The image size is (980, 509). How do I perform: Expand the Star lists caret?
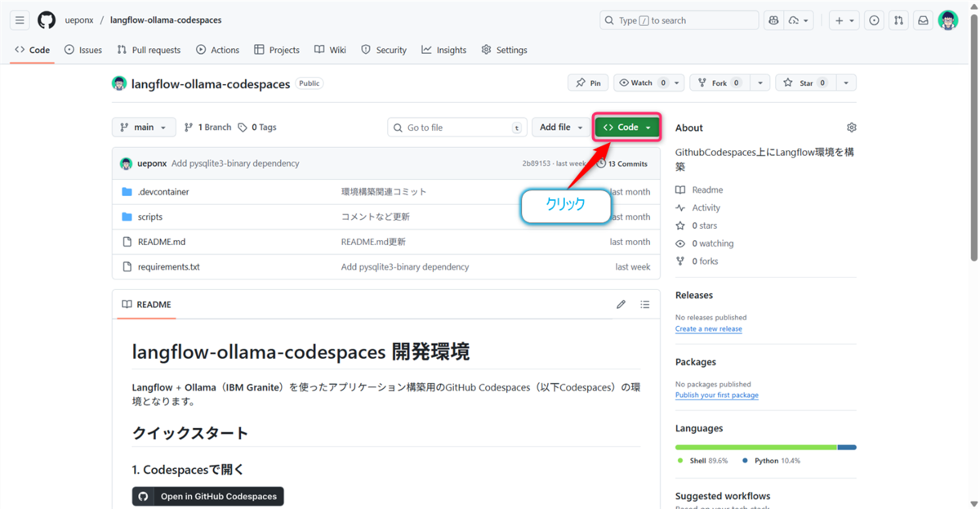pos(846,83)
